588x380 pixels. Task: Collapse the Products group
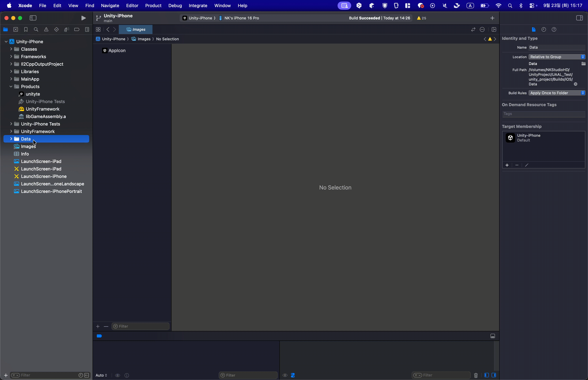[11, 87]
